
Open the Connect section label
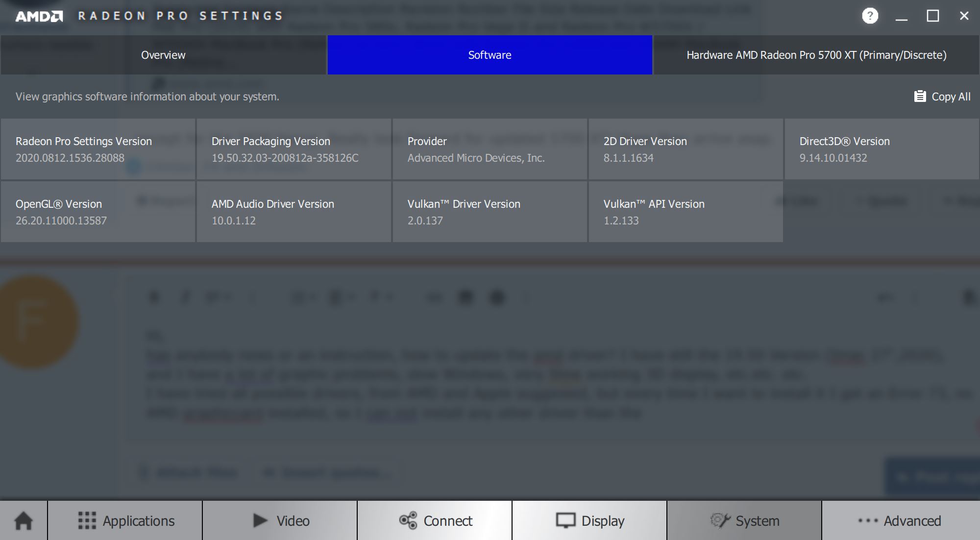click(448, 521)
